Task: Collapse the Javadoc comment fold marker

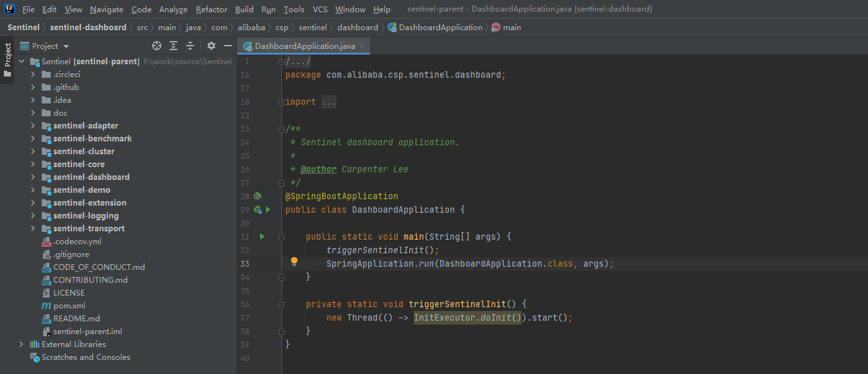Action: tap(281, 129)
